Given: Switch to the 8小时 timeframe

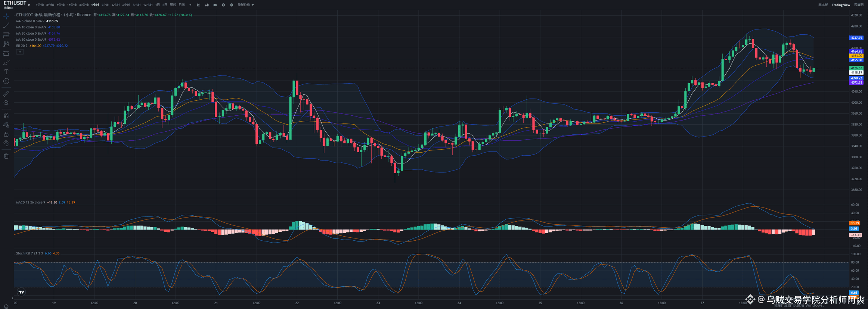Looking at the screenshot, I should [137, 5].
